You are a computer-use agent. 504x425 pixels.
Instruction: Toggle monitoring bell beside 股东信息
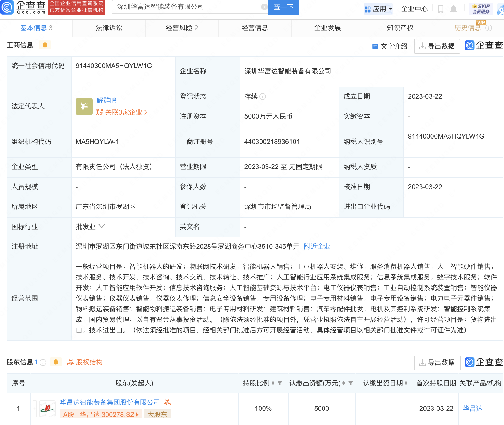56,362
